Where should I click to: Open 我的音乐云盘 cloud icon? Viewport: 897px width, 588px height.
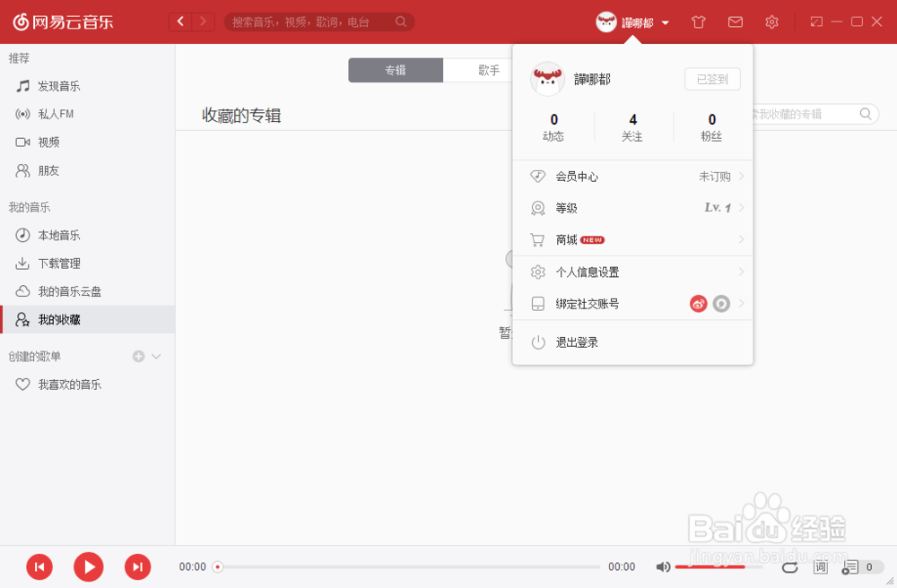point(22,292)
